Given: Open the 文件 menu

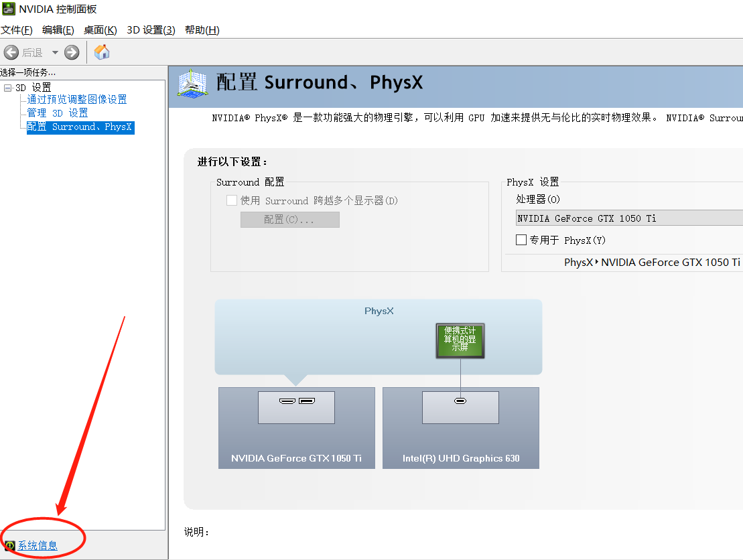Looking at the screenshot, I should click(x=17, y=30).
